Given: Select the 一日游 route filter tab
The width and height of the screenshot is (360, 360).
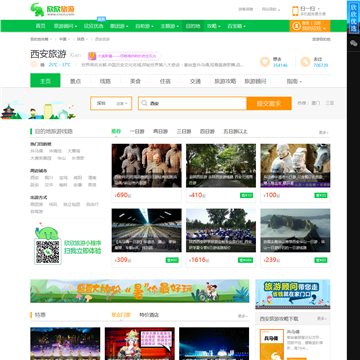Looking at the screenshot, I should click(137, 132).
